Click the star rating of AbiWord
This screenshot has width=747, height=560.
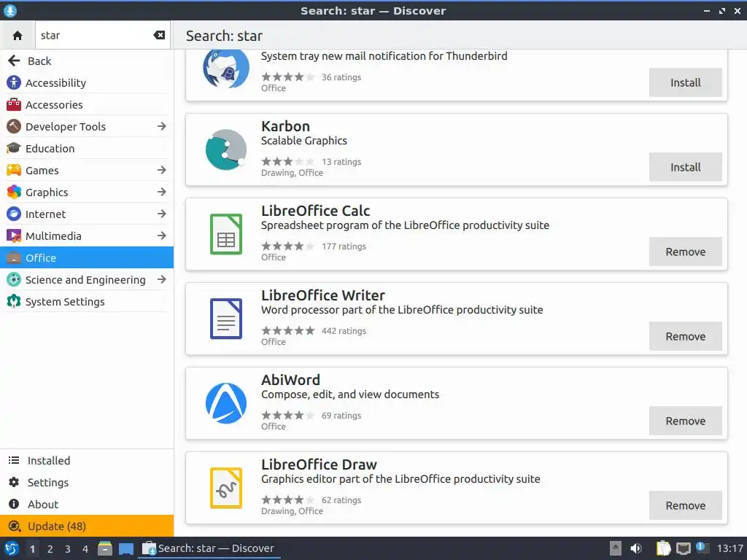tap(287, 415)
